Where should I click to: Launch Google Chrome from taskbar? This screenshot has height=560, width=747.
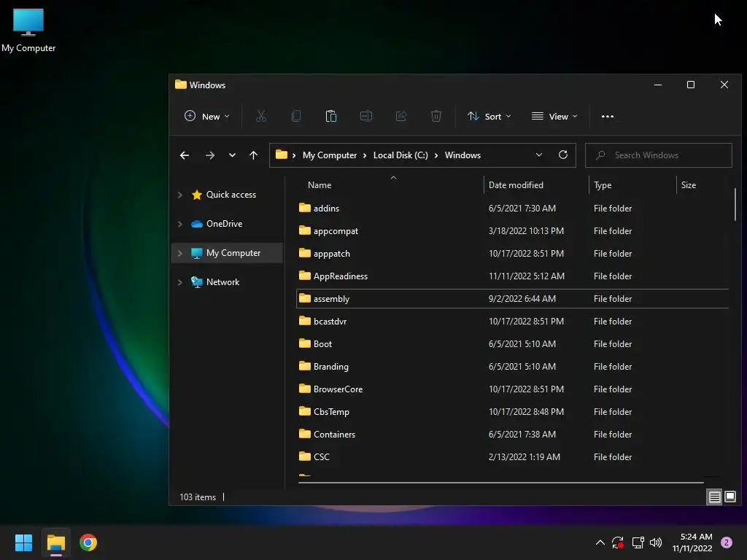[x=88, y=542]
